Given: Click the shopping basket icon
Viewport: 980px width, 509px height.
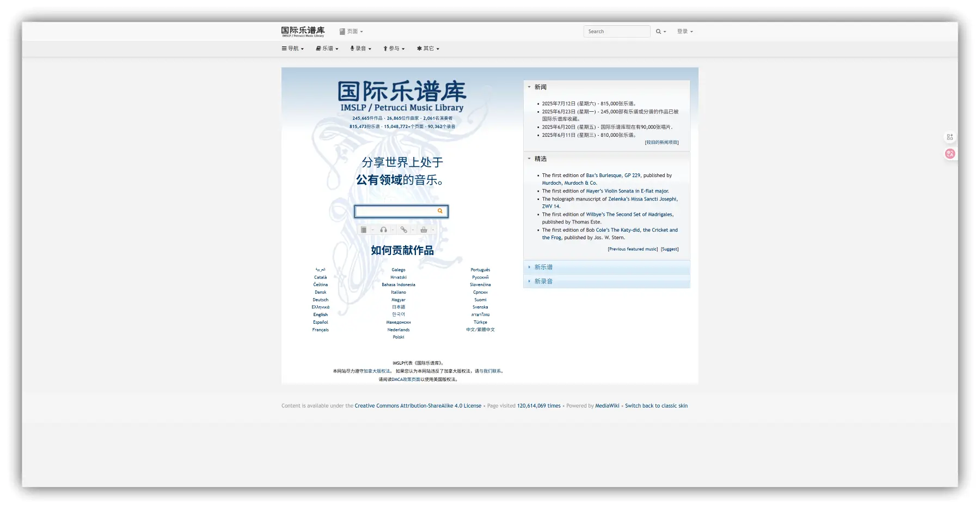Looking at the screenshot, I should (x=424, y=230).
